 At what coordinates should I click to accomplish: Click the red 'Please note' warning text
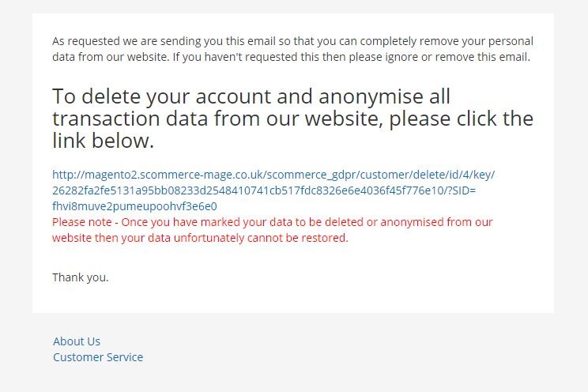click(272, 230)
